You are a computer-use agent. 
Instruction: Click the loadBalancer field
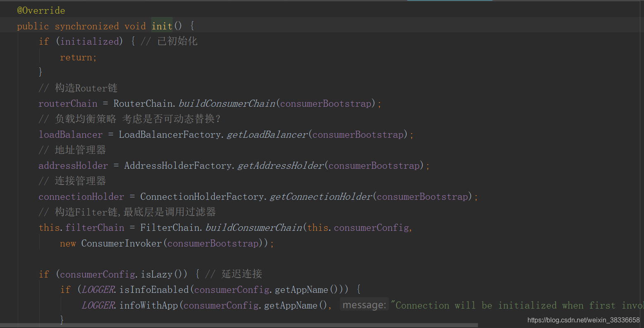[70, 134]
